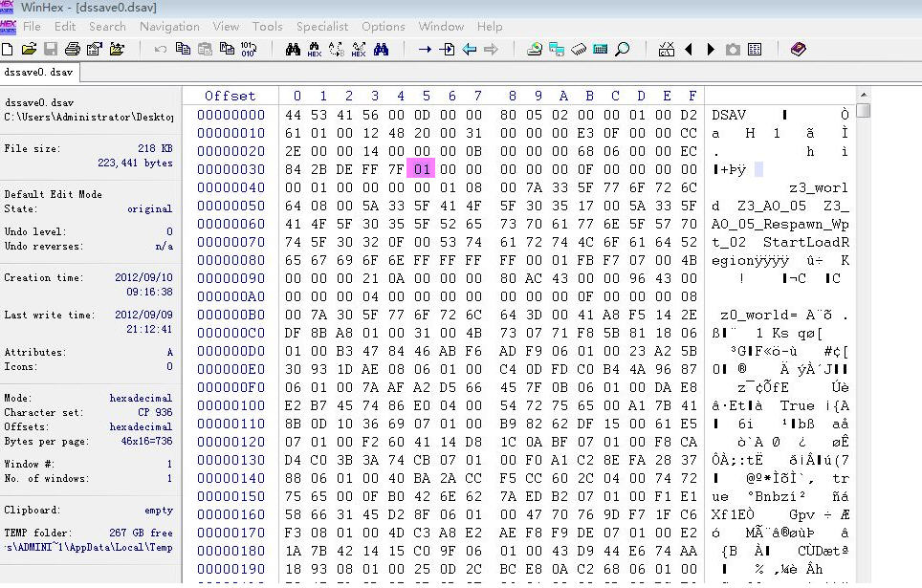Screen dimensions: 922x588
Task: Click the Print toolbar icon
Action: click(72, 49)
